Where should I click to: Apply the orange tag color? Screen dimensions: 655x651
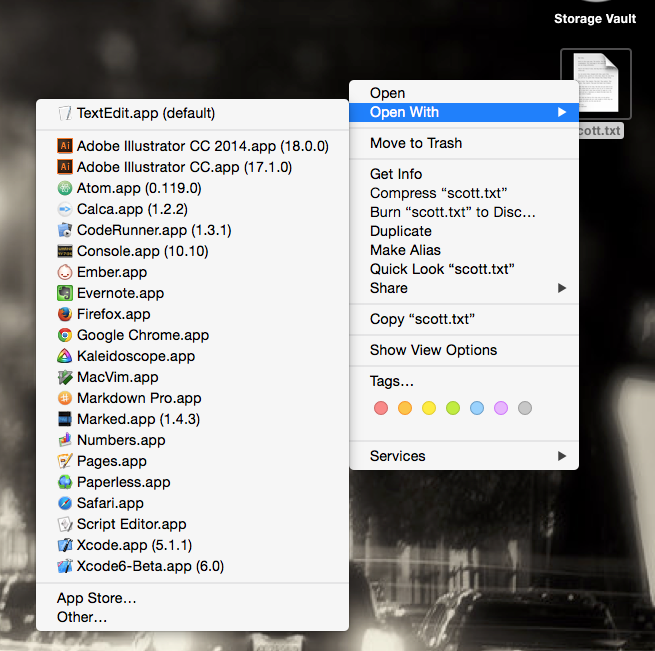(405, 408)
